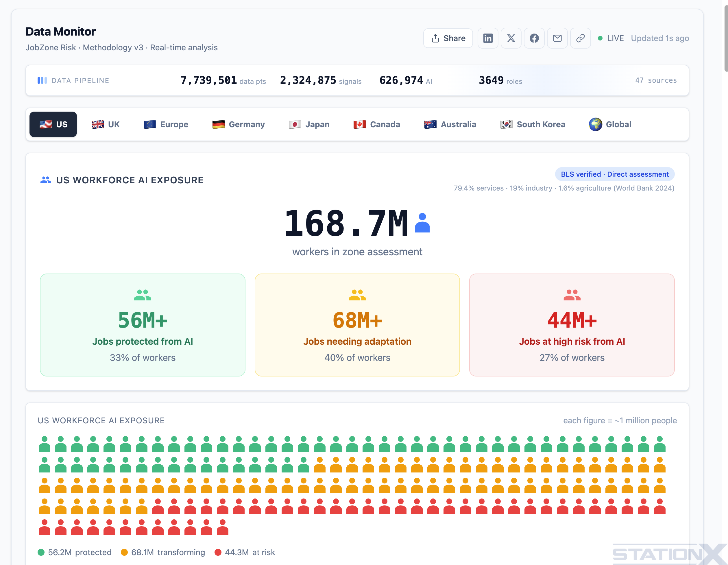Click the StationX watermark logo
The image size is (728, 565).
[x=670, y=553]
